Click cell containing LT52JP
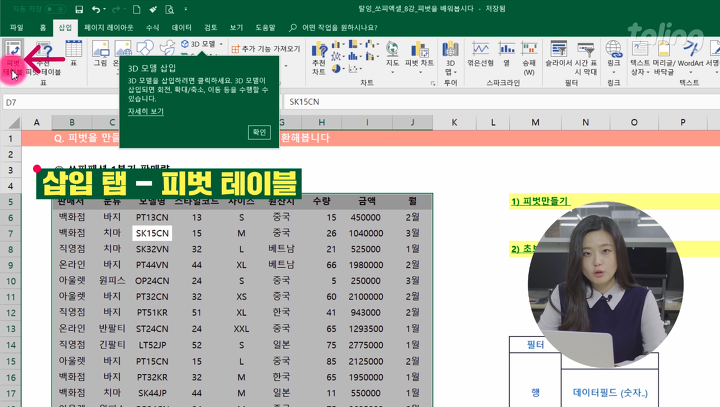Image resolution: width=720 pixels, height=407 pixels. pyautogui.click(x=152, y=345)
